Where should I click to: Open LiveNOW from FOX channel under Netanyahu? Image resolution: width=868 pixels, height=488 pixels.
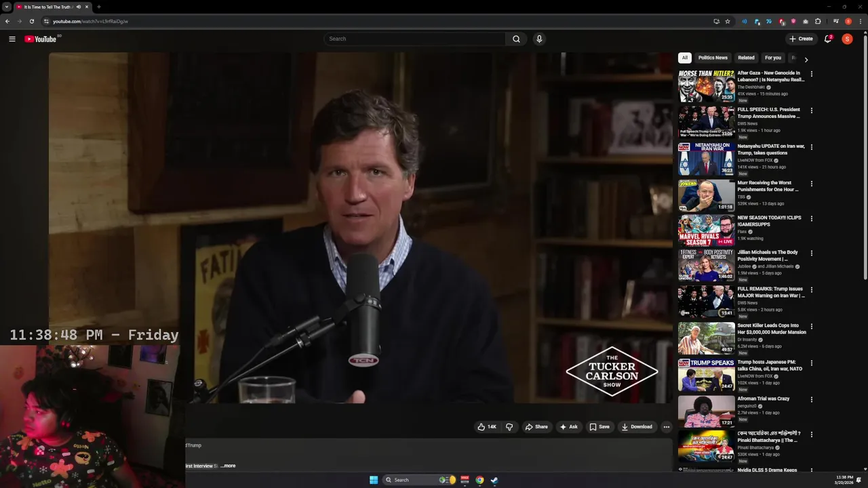click(755, 160)
